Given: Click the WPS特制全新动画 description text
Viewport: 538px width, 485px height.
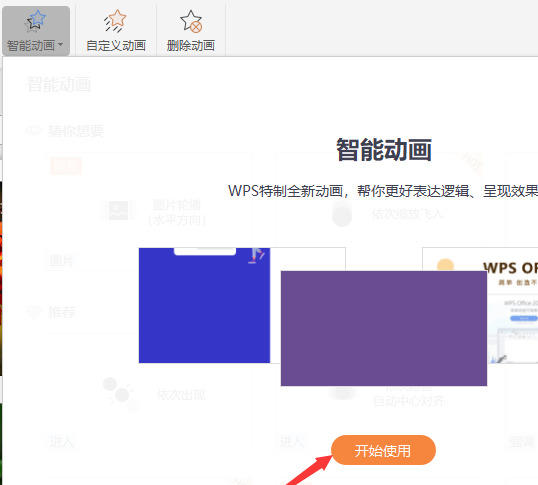Looking at the screenshot, I should (x=383, y=191).
